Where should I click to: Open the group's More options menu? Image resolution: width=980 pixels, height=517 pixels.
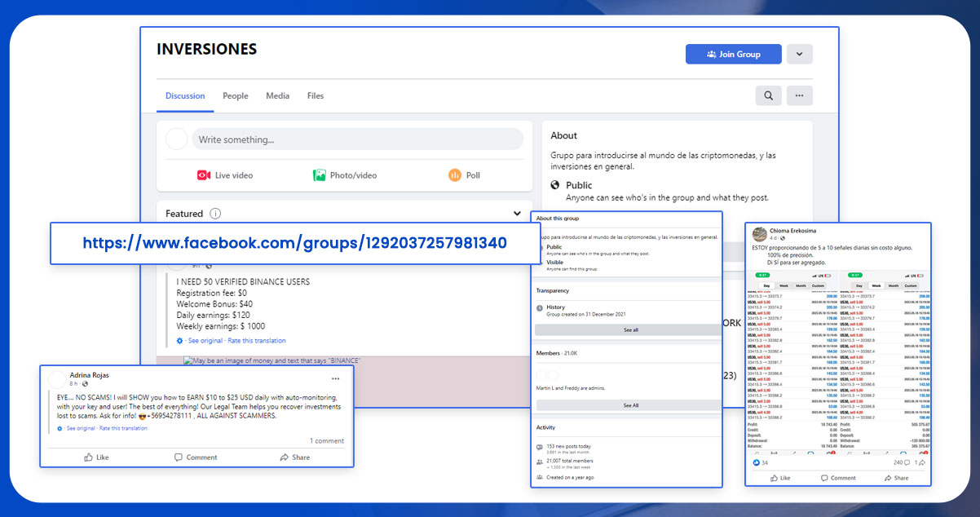coord(799,95)
